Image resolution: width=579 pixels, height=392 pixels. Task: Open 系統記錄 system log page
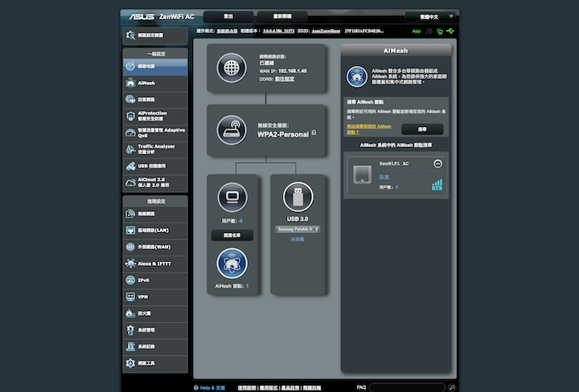click(155, 347)
